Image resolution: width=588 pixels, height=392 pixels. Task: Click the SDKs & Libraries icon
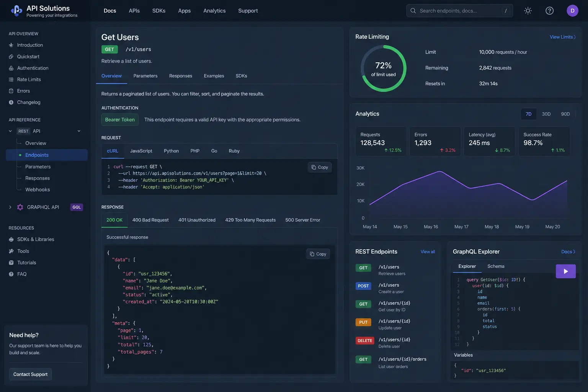11,239
